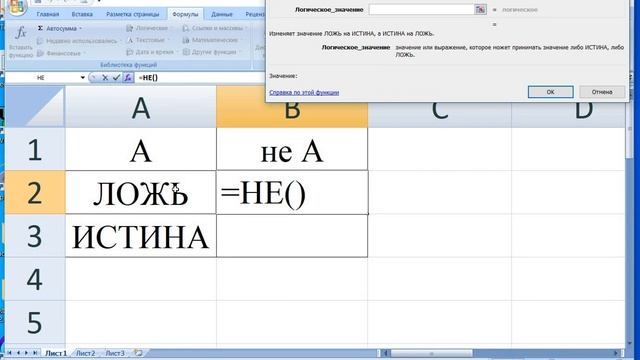Click OK in function arguments dialog
This screenshot has width=640, height=360.
tap(550, 92)
